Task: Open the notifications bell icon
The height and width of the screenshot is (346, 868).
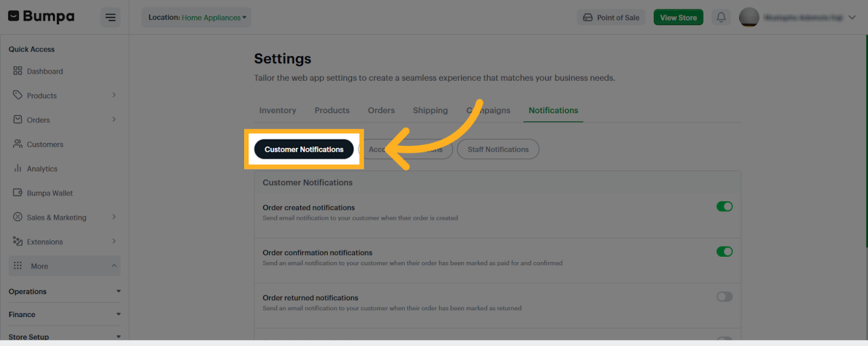Action: tap(721, 17)
